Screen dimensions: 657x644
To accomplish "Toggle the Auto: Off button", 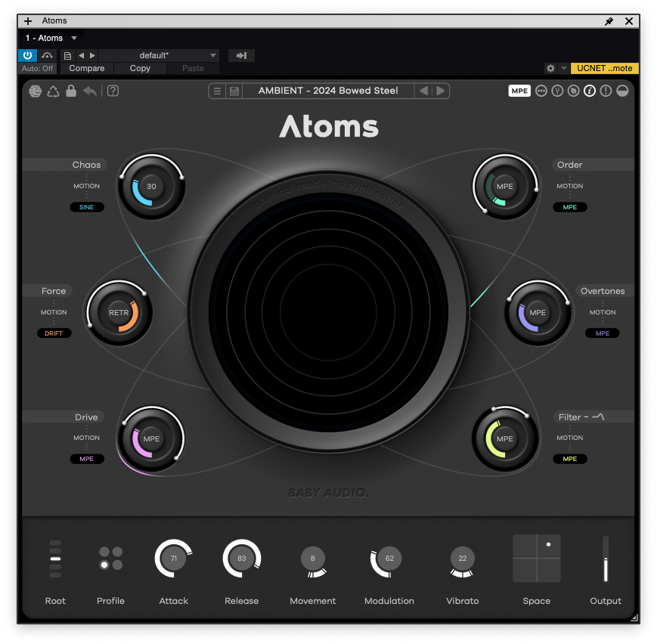I will click(x=37, y=68).
